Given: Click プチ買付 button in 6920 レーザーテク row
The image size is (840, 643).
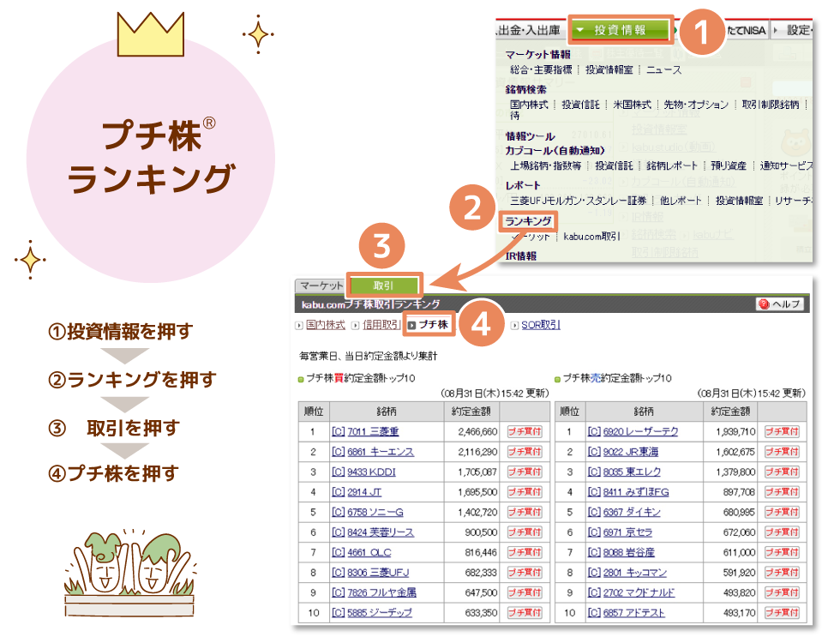Looking at the screenshot, I should [782, 431].
